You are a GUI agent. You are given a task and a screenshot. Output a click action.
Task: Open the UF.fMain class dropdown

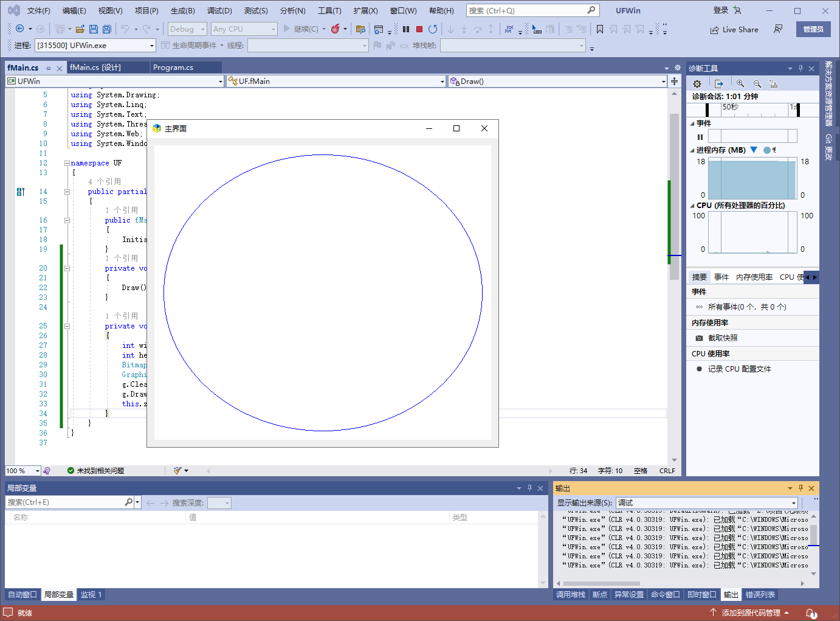pyautogui.click(x=336, y=81)
